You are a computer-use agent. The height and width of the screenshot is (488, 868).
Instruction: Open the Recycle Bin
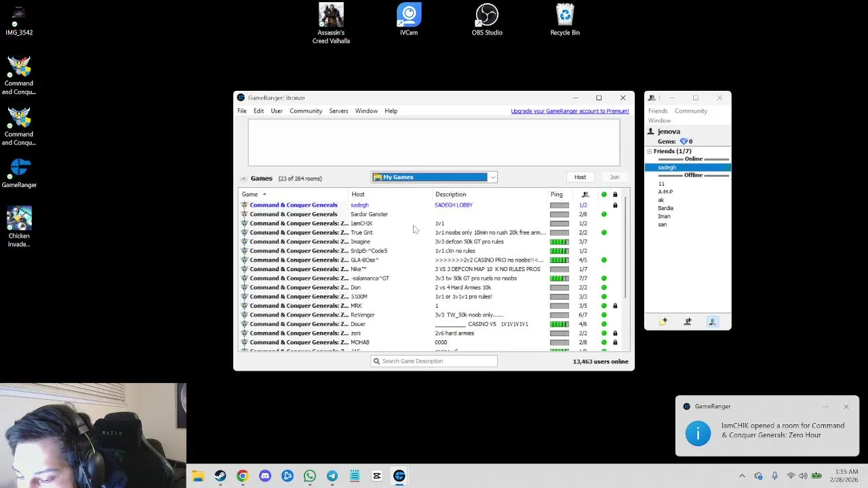point(565,20)
